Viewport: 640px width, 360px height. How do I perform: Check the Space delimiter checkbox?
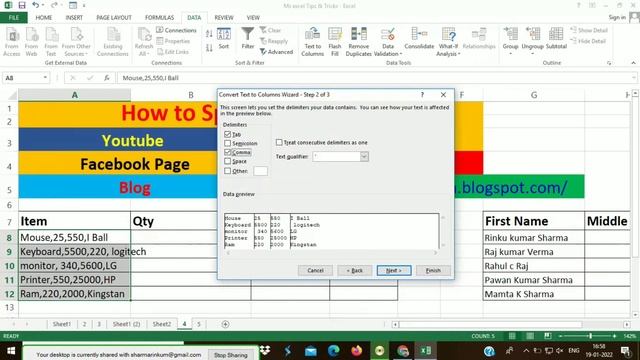pyautogui.click(x=227, y=161)
